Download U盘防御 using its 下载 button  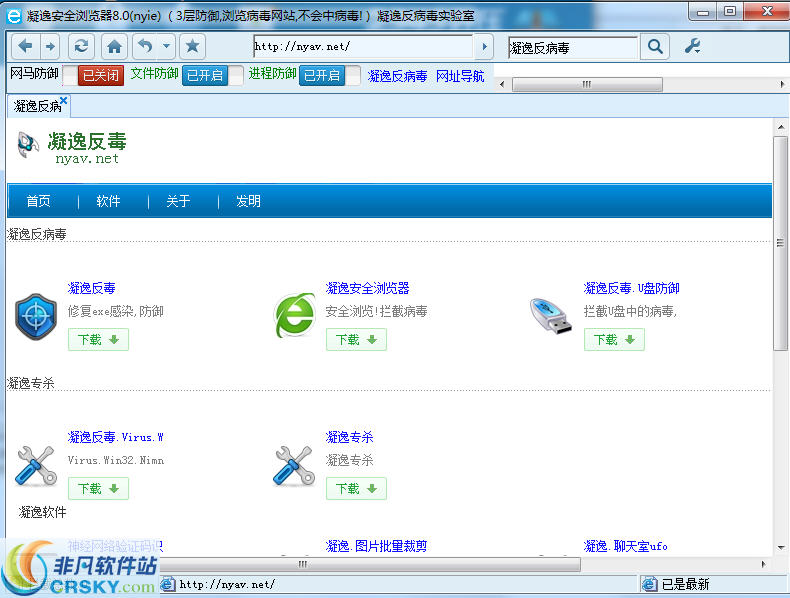(x=614, y=340)
